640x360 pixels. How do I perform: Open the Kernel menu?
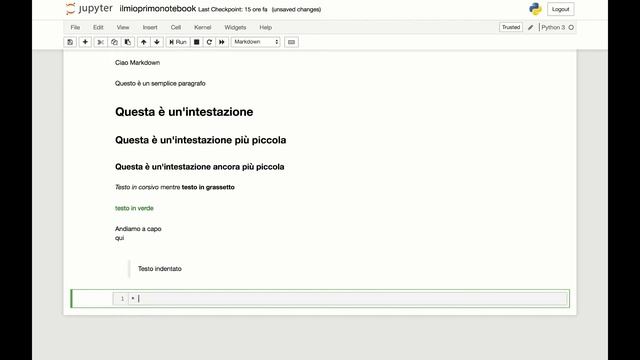coord(202,27)
